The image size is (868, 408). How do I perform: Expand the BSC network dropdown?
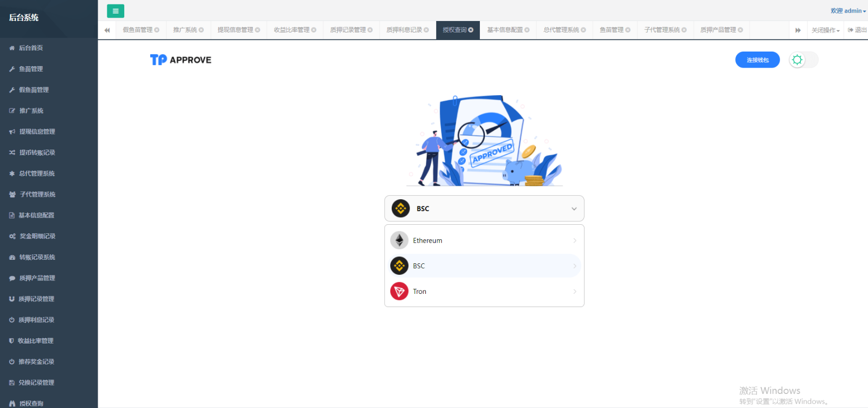(484, 209)
